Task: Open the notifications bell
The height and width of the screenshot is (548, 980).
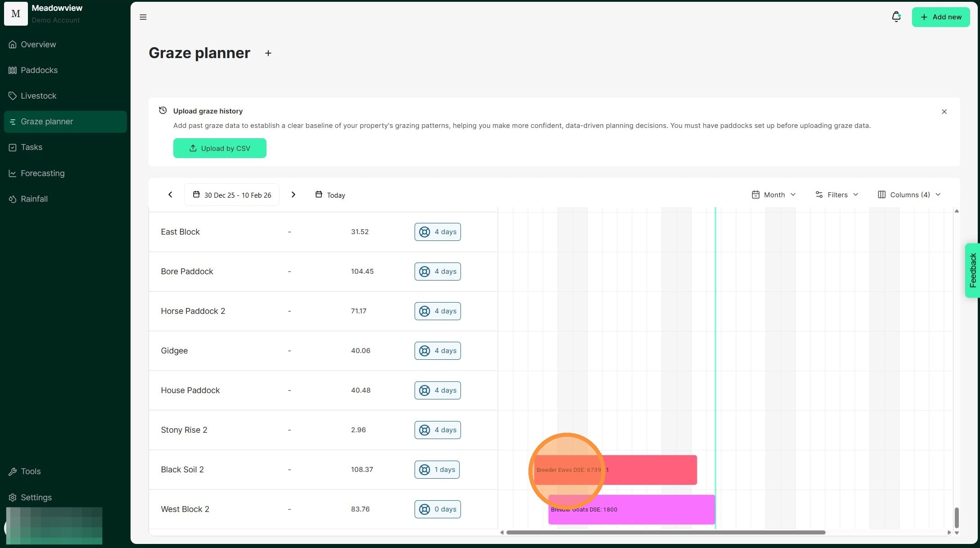Action: point(896,17)
